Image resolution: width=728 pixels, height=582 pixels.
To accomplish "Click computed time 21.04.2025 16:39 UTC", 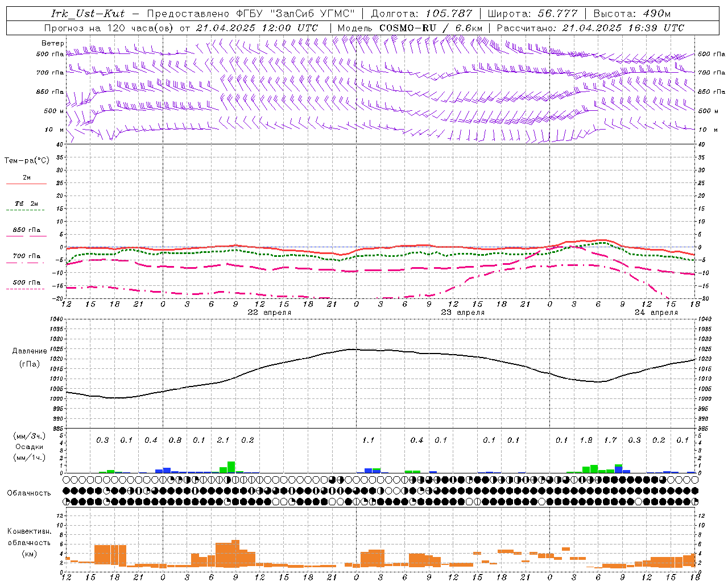I will click(623, 28).
